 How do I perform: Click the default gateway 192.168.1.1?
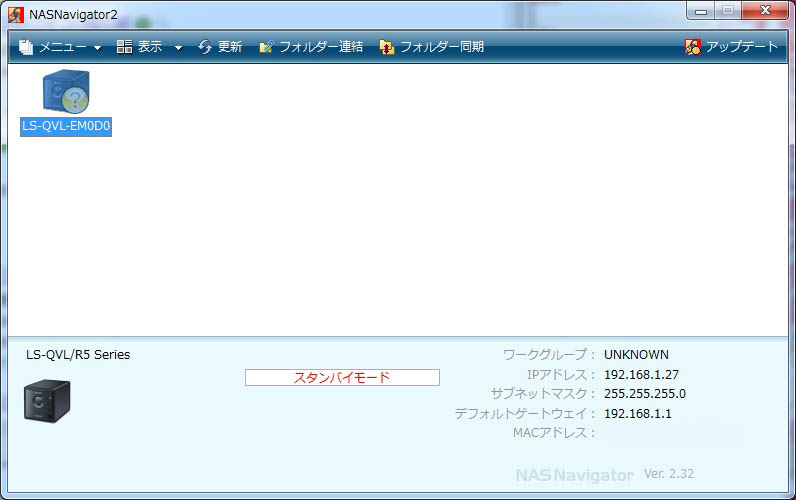click(638, 414)
